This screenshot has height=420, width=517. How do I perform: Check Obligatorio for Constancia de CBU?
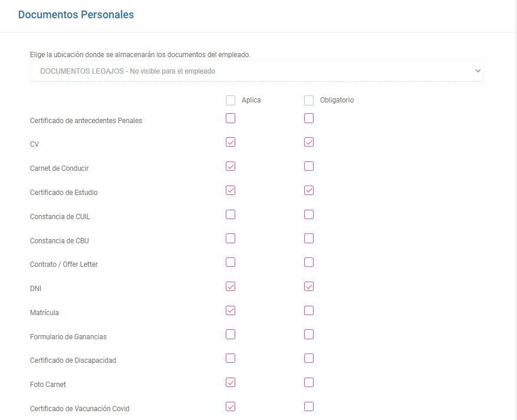point(309,239)
